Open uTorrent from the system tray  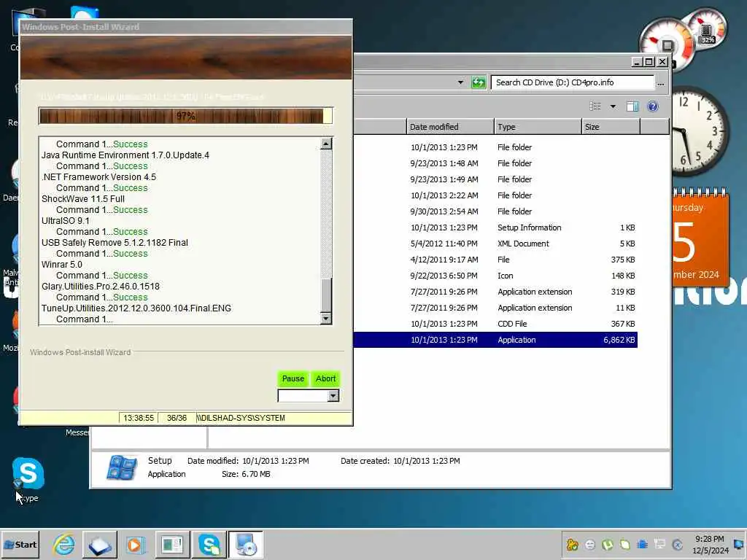pos(608,544)
